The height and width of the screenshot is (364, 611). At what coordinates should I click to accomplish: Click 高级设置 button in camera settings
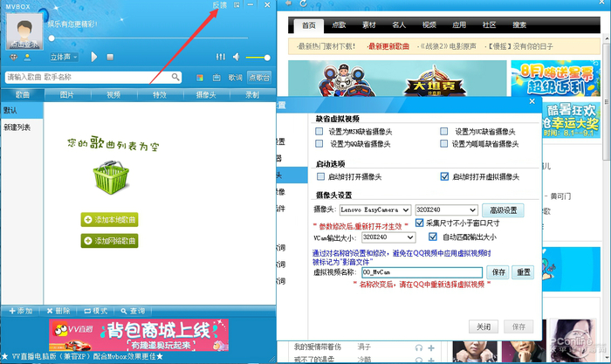[503, 210]
